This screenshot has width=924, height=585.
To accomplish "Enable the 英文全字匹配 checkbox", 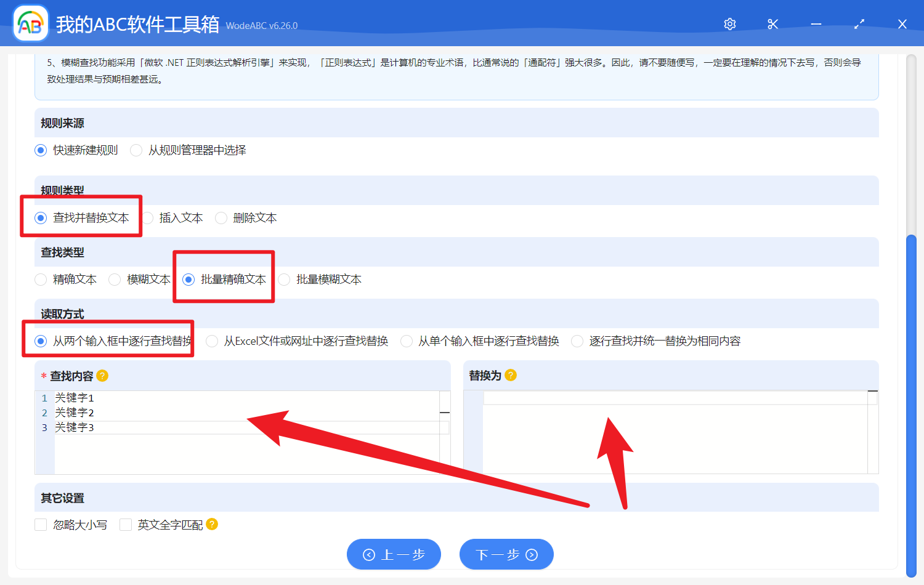I will (126, 524).
